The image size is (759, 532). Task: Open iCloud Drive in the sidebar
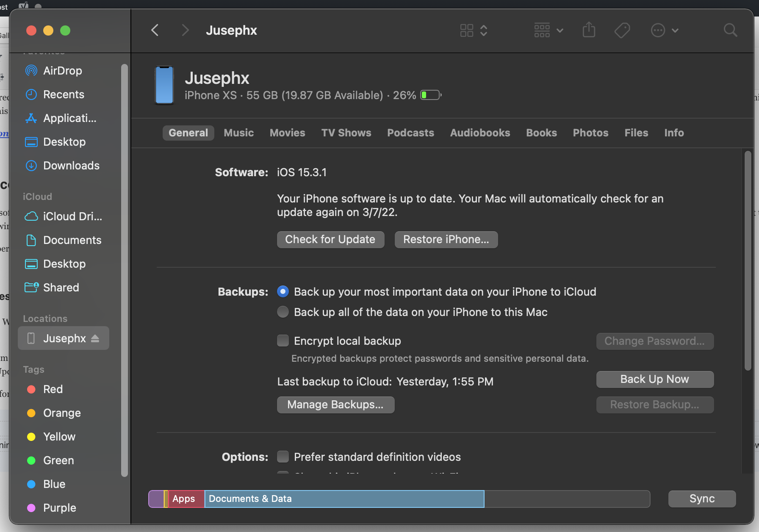[x=72, y=216]
